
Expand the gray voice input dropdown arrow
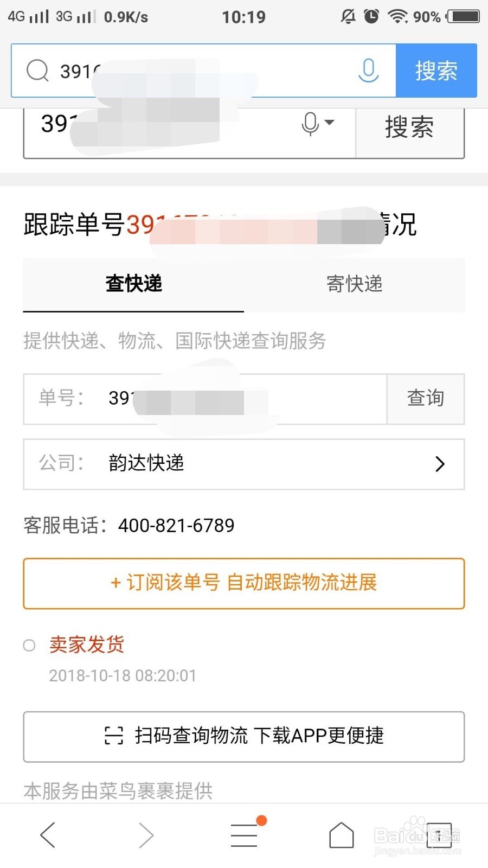329,123
